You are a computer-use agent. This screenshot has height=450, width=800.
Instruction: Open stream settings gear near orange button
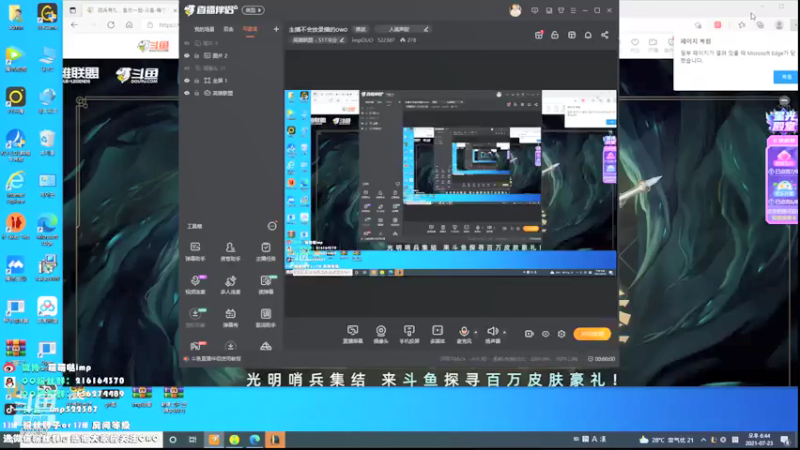pyautogui.click(x=561, y=334)
